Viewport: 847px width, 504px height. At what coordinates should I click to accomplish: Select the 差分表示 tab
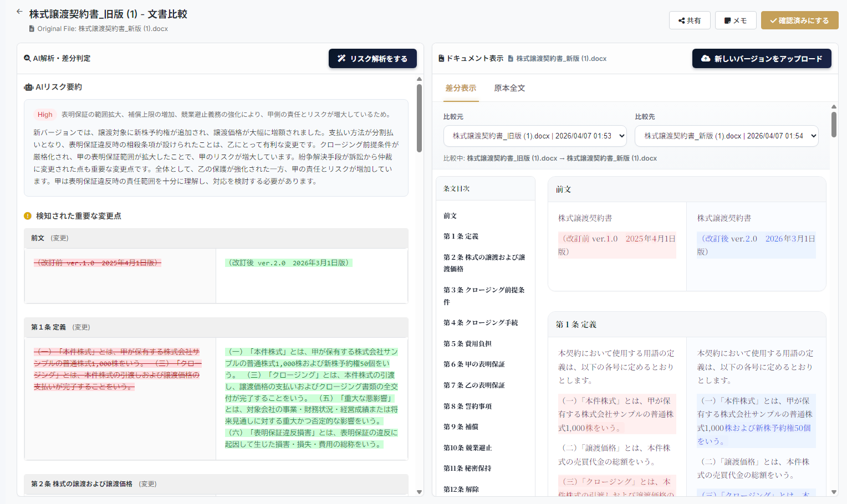click(x=461, y=88)
